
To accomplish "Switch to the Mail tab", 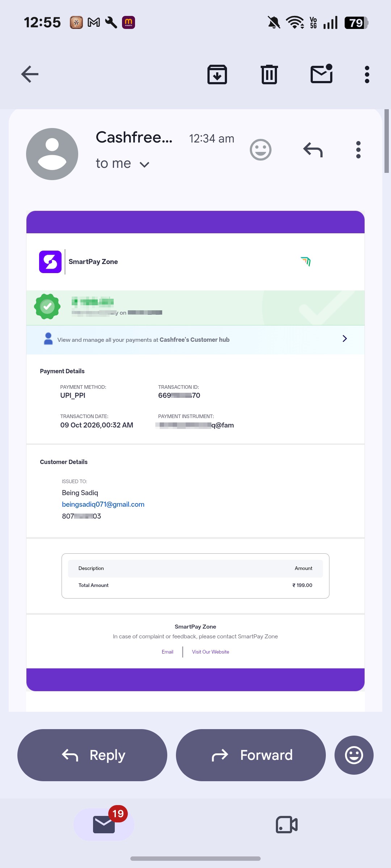I will coord(104,825).
